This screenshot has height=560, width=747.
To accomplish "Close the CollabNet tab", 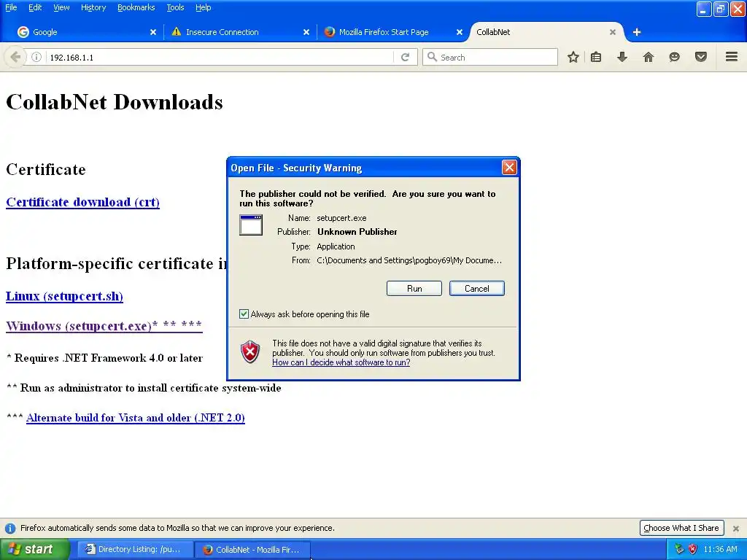I will 613,32.
